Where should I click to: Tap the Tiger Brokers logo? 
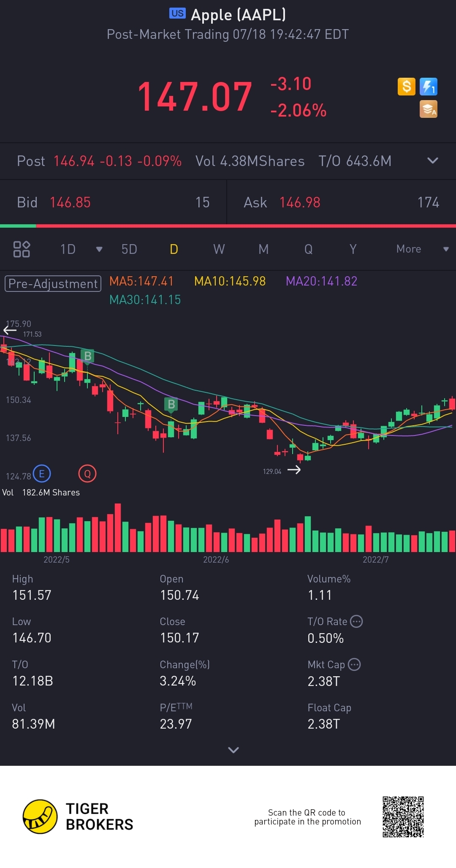[x=78, y=816]
